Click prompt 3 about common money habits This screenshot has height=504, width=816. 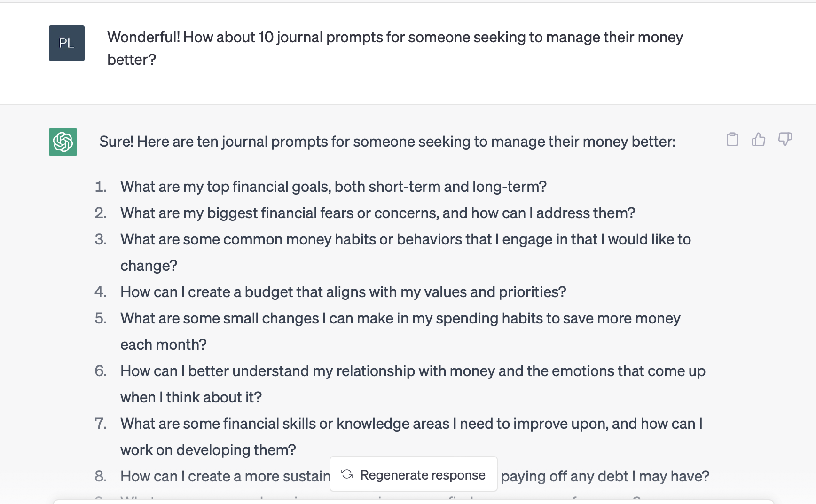pyautogui.click(x=406, y=252)
